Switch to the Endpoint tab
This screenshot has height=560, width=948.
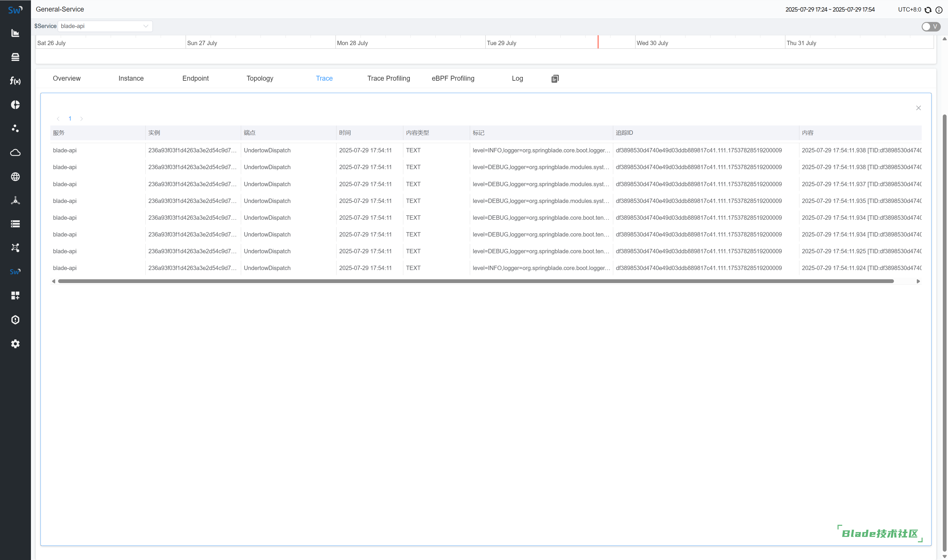[195, 78]
